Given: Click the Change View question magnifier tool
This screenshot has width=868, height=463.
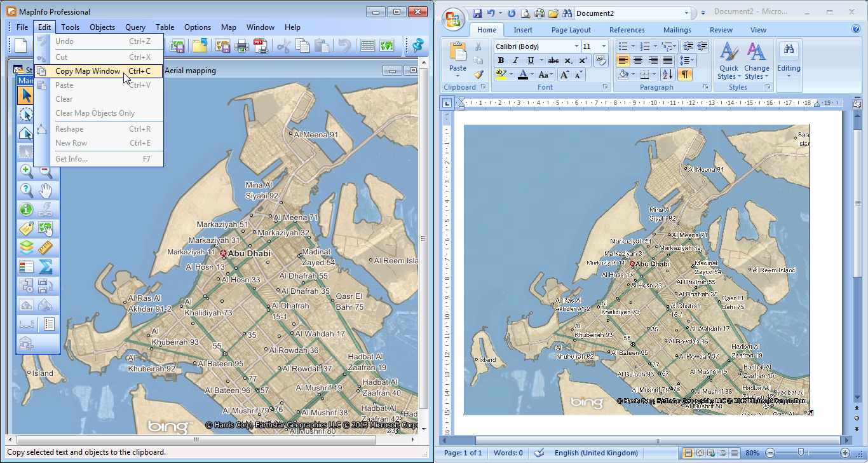Looking at the screenshot, I should click(26, 190).
